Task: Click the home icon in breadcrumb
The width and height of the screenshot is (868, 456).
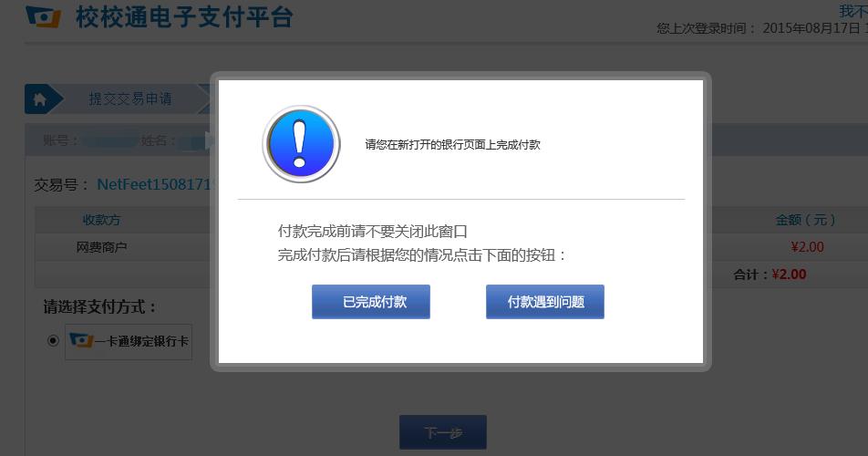Action: pyautogui.click(x=40, y=99)
